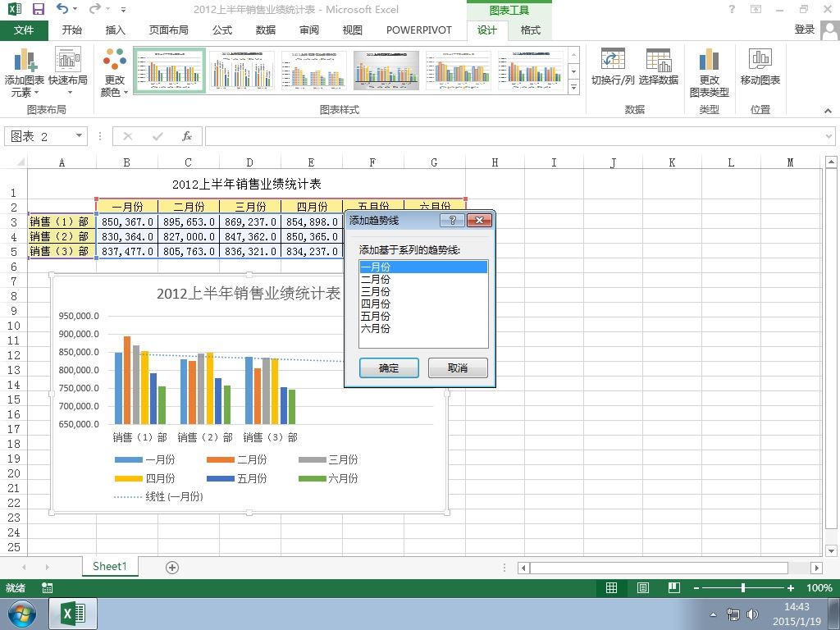Click chart styles gallery down arrow
Screen dimensions: 840x630
tap(573, 71)
